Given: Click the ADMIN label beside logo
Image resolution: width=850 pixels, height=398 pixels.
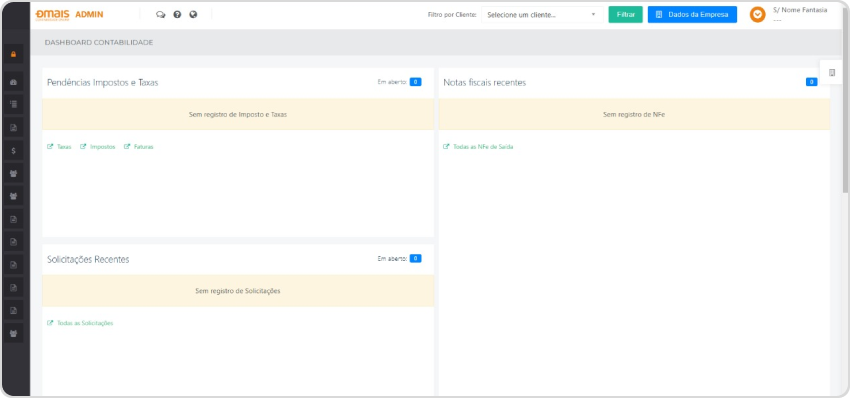Looking at the screenshot, I should tap(89, 15).
